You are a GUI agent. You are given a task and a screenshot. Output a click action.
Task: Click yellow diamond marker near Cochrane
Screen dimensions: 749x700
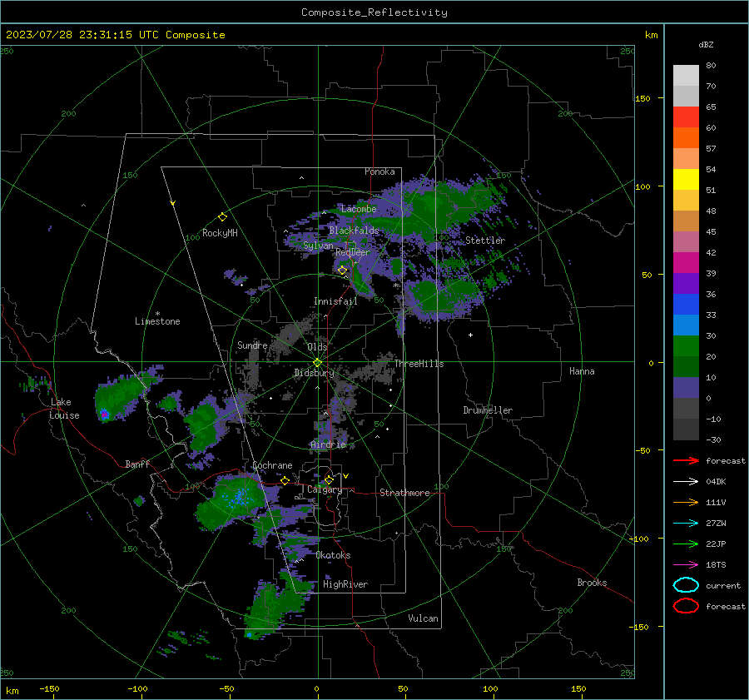(285, 480)
